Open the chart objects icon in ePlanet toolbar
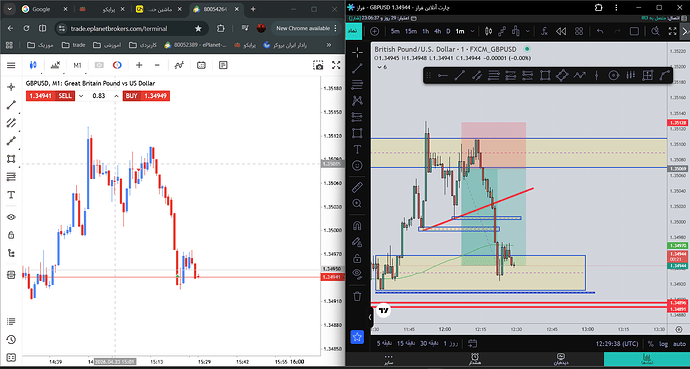 tap(179, 65)
